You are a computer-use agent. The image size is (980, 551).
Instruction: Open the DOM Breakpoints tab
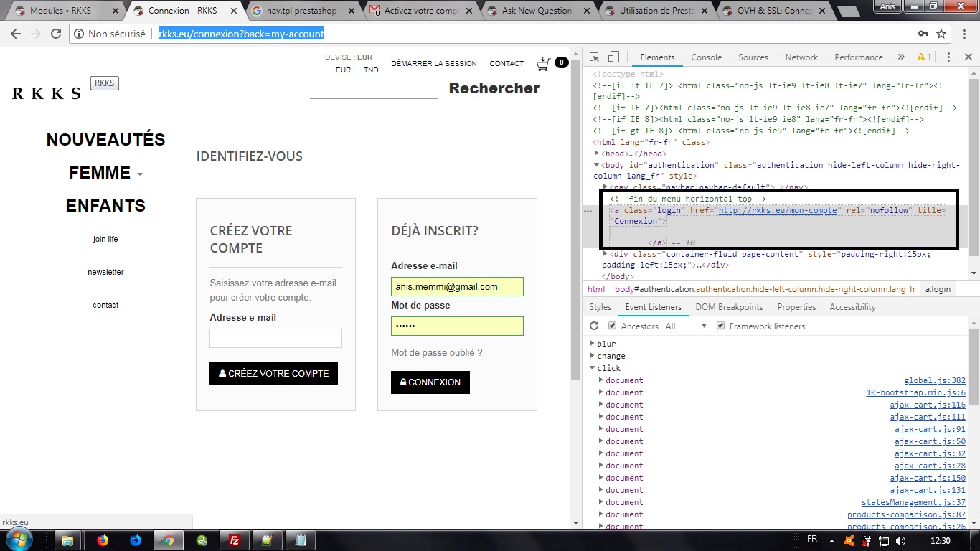click(x=729, y=307)
